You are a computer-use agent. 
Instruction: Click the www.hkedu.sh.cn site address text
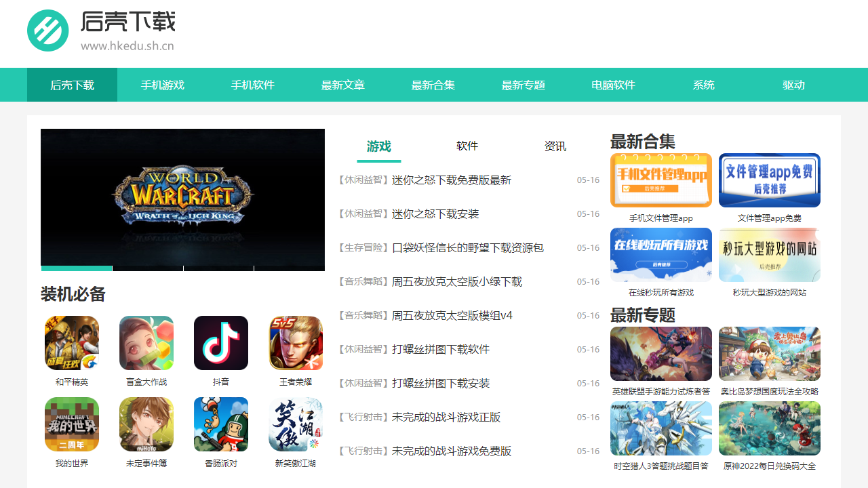[x=127, y=46]
